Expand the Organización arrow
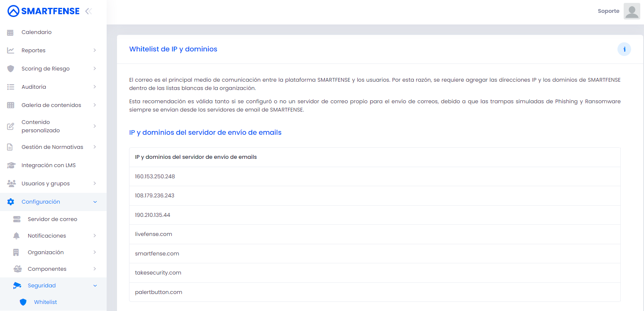 tap(95, 253)
